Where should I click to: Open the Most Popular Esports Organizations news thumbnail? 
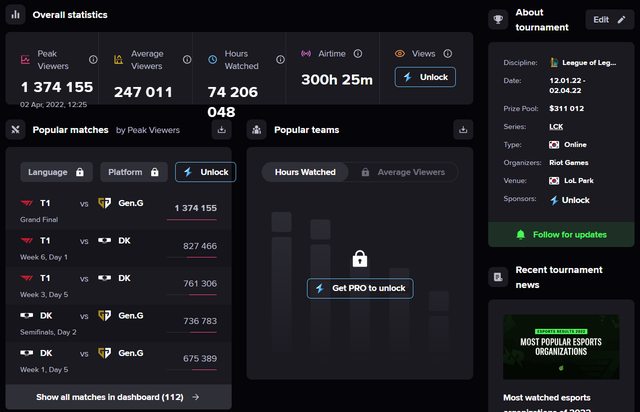tap(561, 347)
